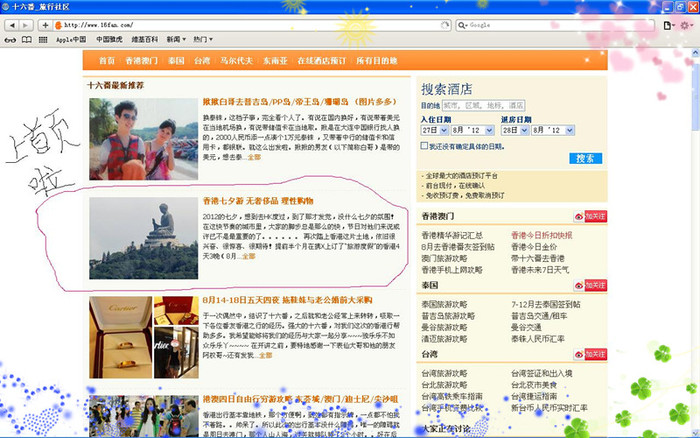Select 马尔代夫 in the orange nav bar
Viewport: 700px width, 438px height.
236,61
